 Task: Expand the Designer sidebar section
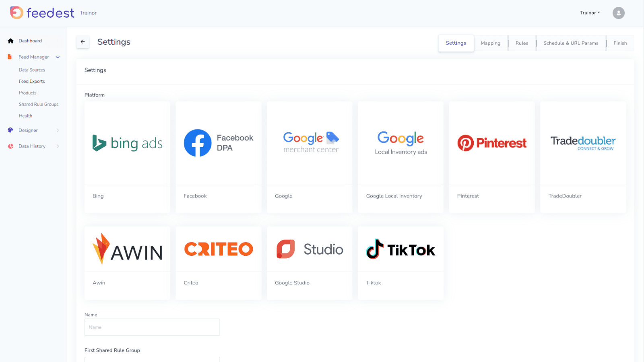tap(58, 130)
